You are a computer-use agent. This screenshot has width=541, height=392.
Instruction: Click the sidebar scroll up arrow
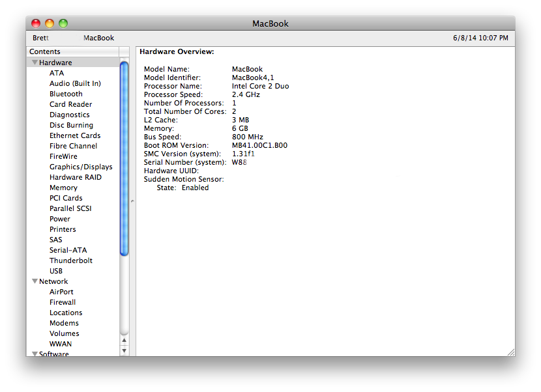[124, 341]
